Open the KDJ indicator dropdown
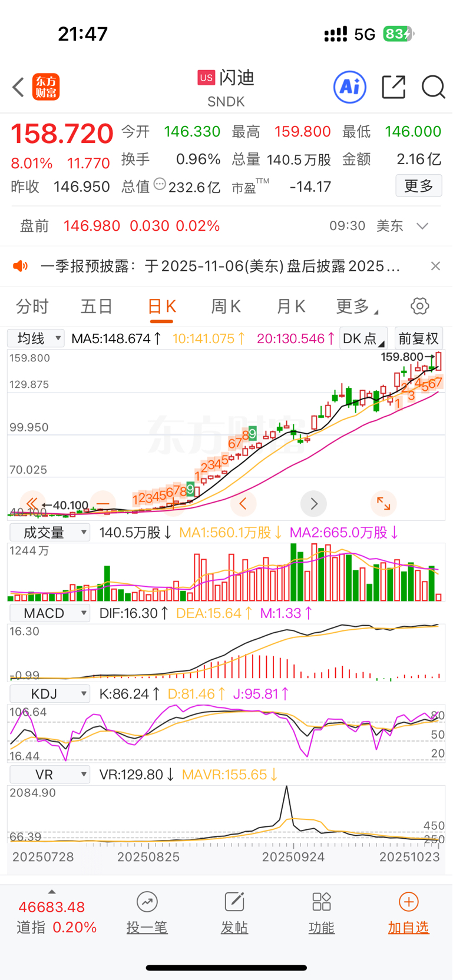This screenshot has height=980, width=453. (49, 694)
